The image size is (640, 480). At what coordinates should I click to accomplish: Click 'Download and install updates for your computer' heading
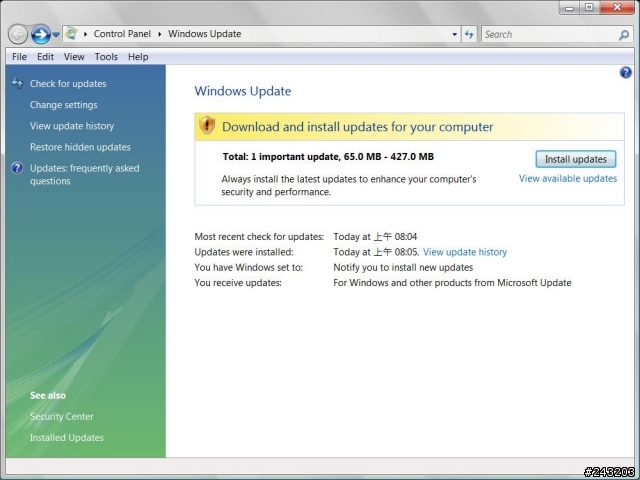pos(358,127)
